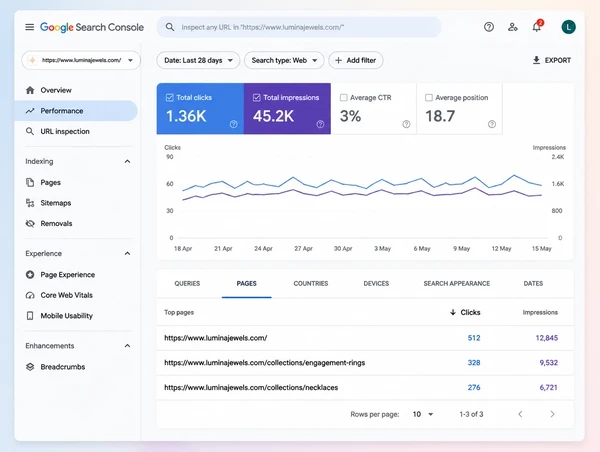
Task: Click the help icon on Total impressions card
Action: (320, 124)
